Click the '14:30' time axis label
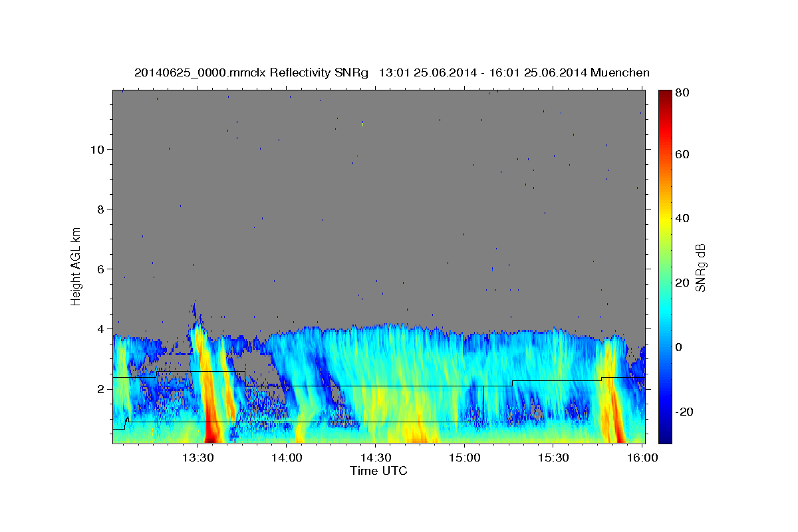The image size is (798, 532). click(x=375, y=458)
